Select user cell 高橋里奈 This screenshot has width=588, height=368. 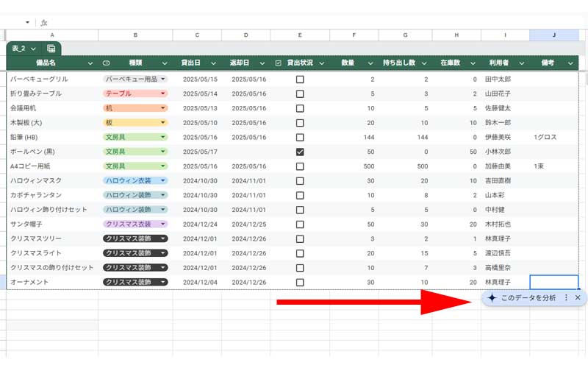click(x=505, y=268)
